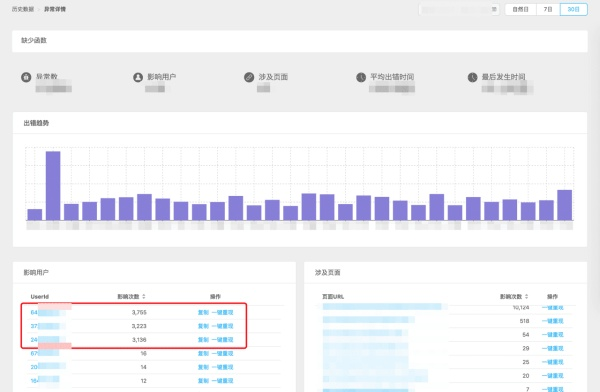Click the tallest bar in 出错趋势 chart
The height and width of the screenshot is (392, 600).
(53, 186)
